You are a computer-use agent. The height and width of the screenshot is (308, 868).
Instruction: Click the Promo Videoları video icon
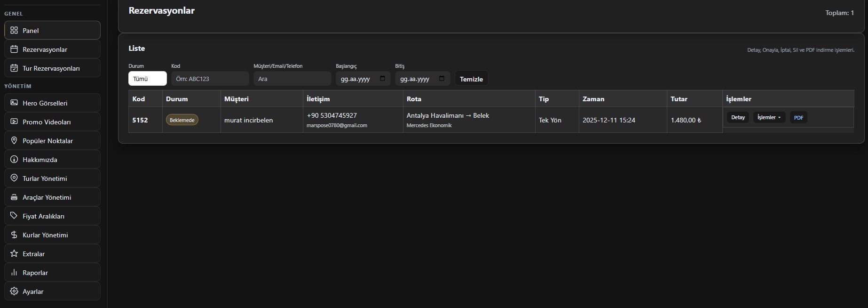coord(14,122)
